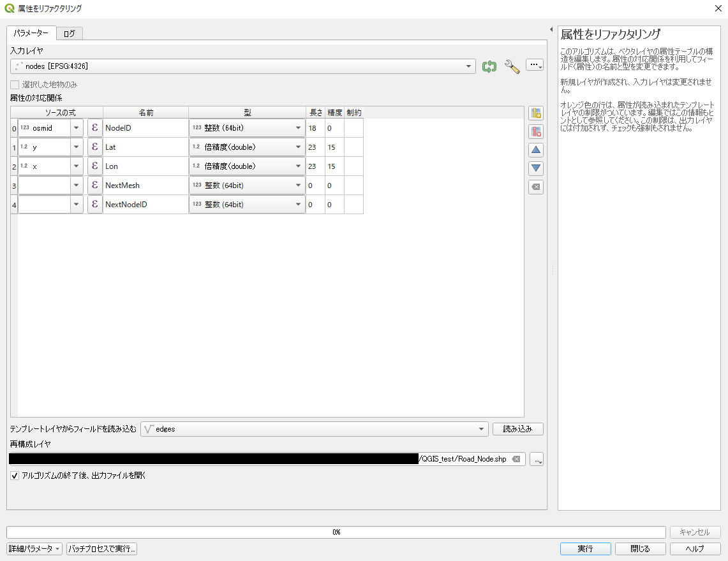Image resolution: width=728 pixels, height=561 pixels.
Task: Open expression editor for NextMesh row
Action: tap(94, 186)
